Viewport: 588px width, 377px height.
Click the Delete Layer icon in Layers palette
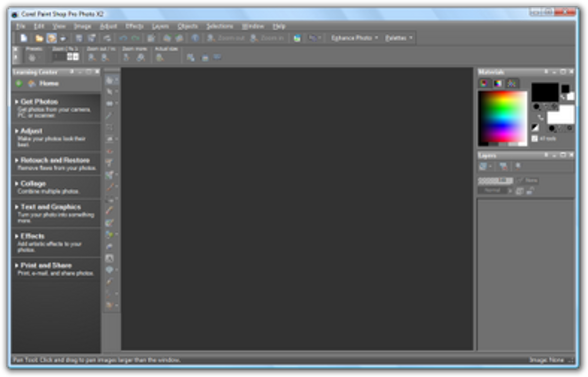(x=503, y=167)
